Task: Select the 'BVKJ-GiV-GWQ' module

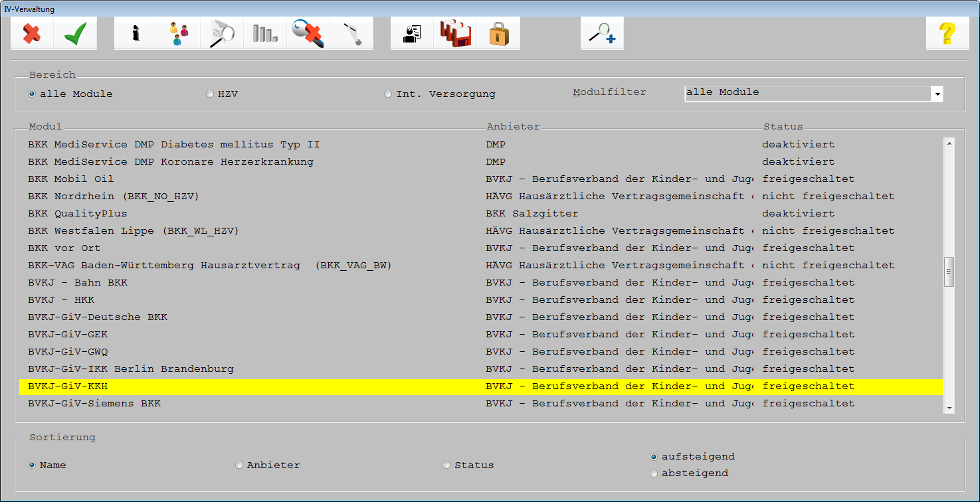Action: pos(482,352)
